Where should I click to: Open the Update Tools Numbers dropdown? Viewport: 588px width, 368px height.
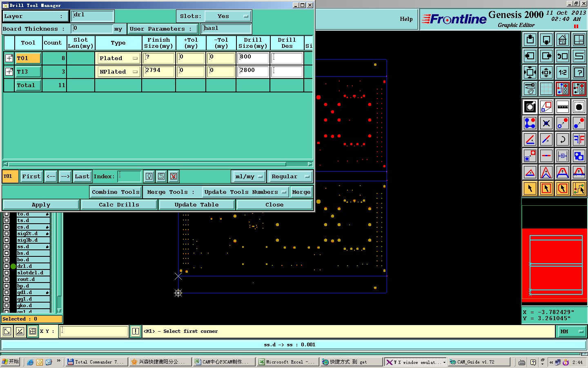(245, 192)
